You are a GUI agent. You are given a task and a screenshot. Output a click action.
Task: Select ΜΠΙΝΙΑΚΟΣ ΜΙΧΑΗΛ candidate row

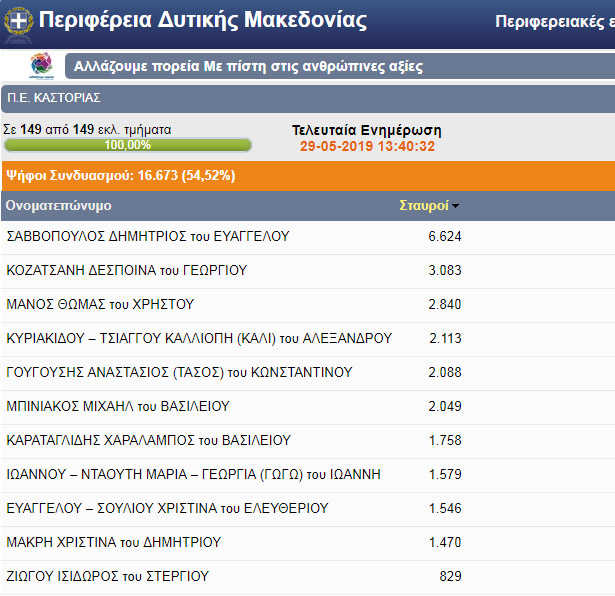click(x=118, y=406)
